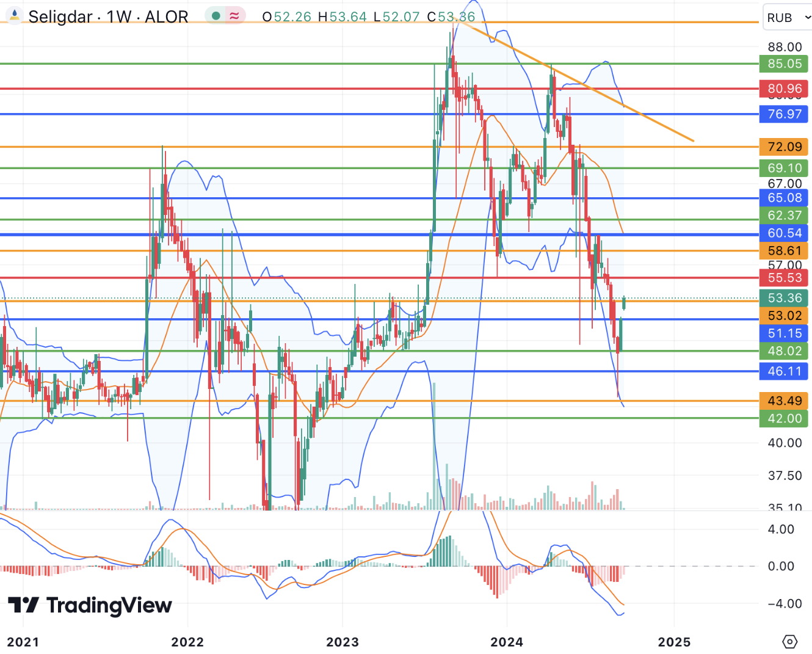Click the 37.50 price axis tick

785,476
